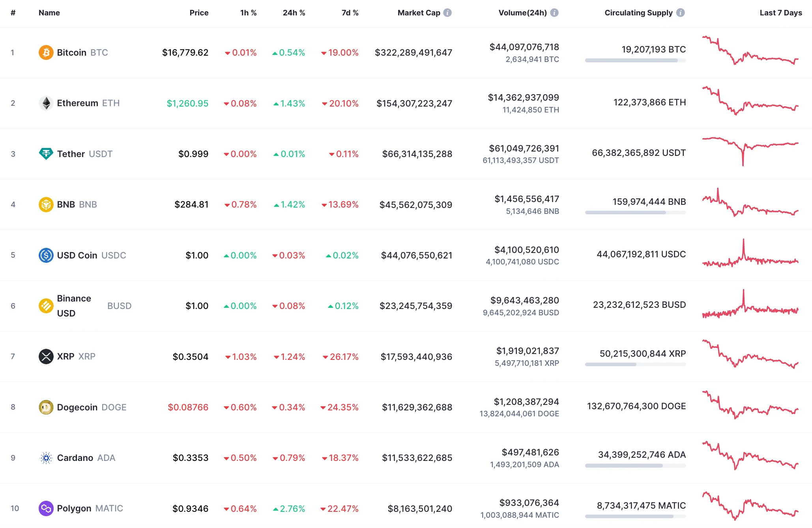Sort the table by Price
Screen dimensions: 812x528
tap(199, 12)
